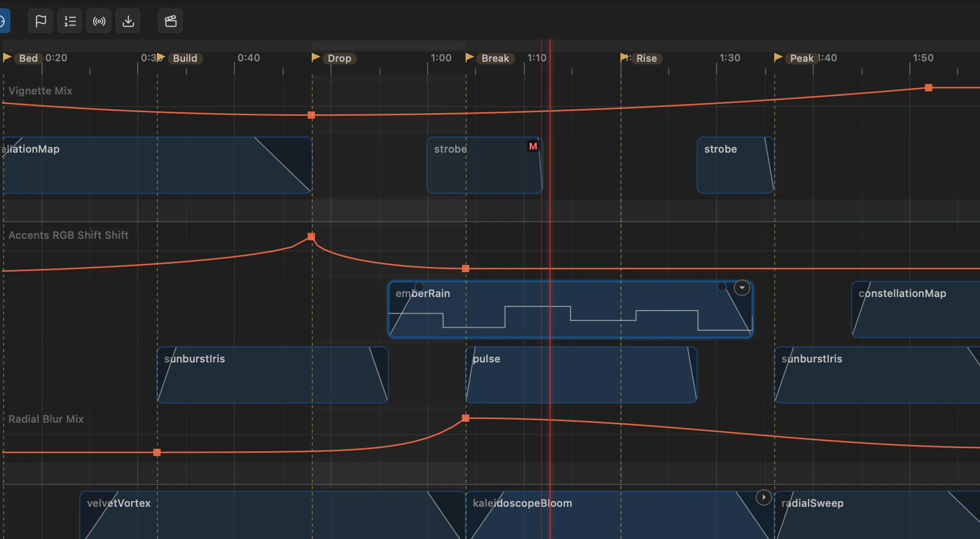Open the numbered list toolbar icon
The width and height of the screenshot is (980, 539).
(x=70, y=21)
